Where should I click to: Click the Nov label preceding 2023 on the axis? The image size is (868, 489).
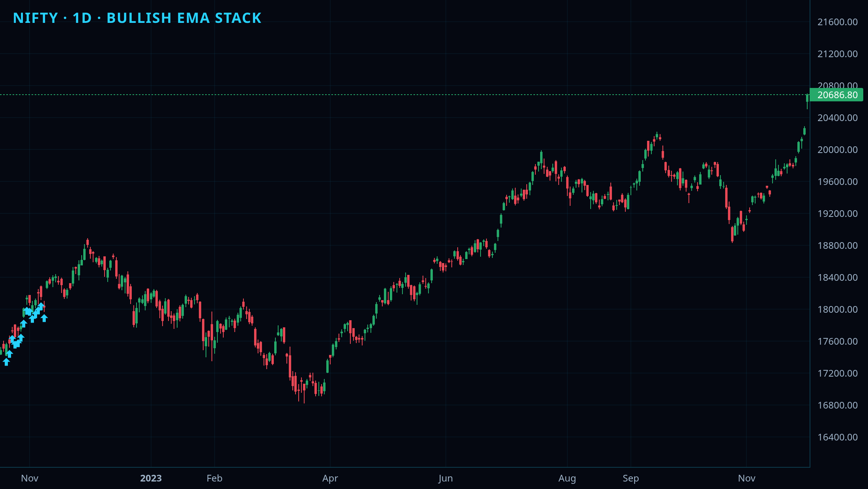[30, 478]
